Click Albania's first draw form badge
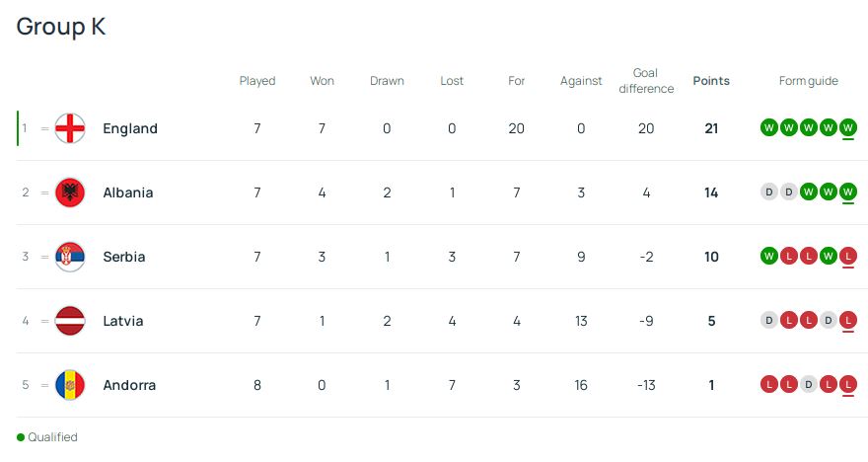This screenshot has width=868, height=462. (x=769, y=192)
